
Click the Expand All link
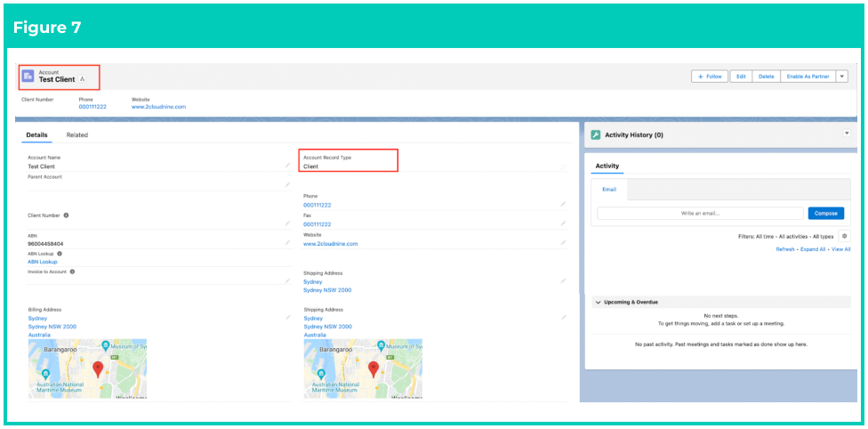click(813, 249)
